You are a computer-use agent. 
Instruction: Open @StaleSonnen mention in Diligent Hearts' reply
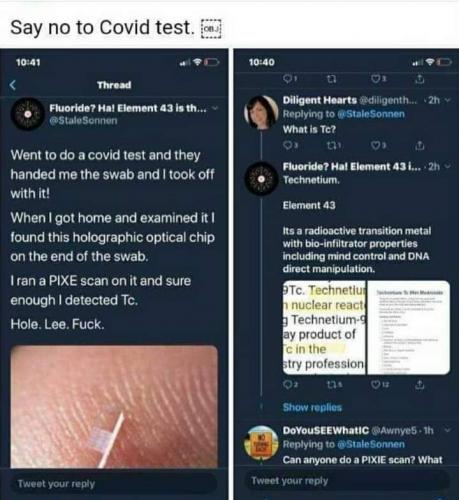pyautogui.click(x=371, y=114)
